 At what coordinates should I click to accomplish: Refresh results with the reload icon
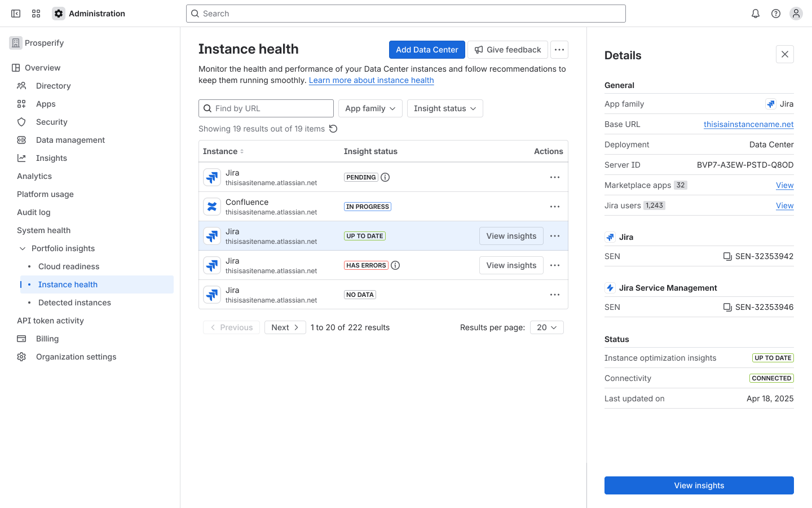click(333, 129)
